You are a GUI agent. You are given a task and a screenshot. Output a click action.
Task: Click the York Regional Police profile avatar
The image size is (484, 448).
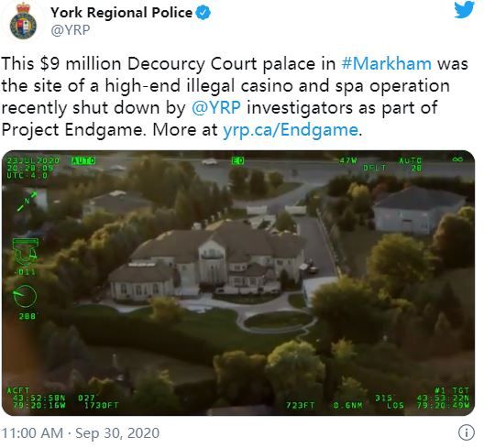tap(23, 21)
